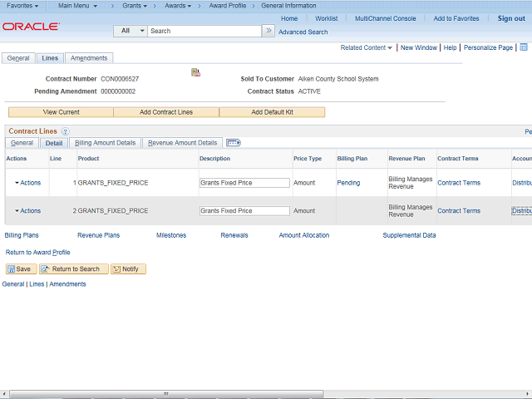Viewport: 532px width, 399px height.
Task: Click the contract document icon near Contract Number
Action: pos(196,72)
